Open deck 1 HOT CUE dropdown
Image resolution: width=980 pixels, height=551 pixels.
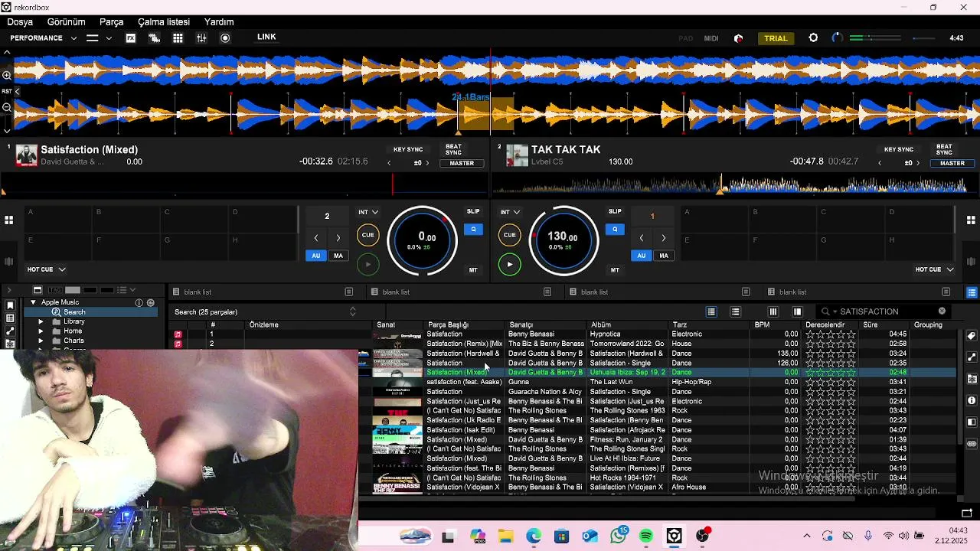(x=47, y=269)
